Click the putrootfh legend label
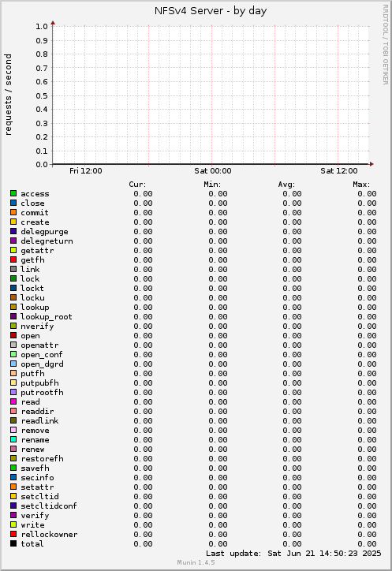The image size is (392, 571). (43, 393)
